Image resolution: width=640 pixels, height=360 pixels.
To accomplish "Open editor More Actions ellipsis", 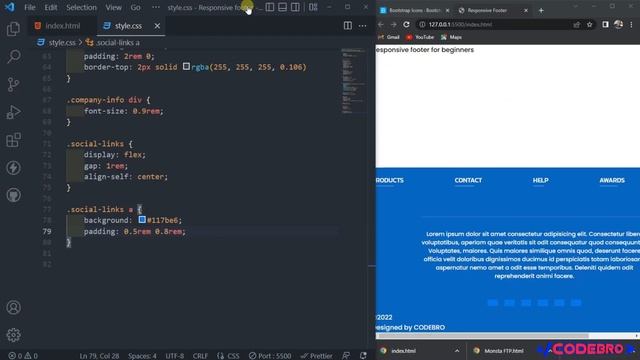I will tap(362, 26).
